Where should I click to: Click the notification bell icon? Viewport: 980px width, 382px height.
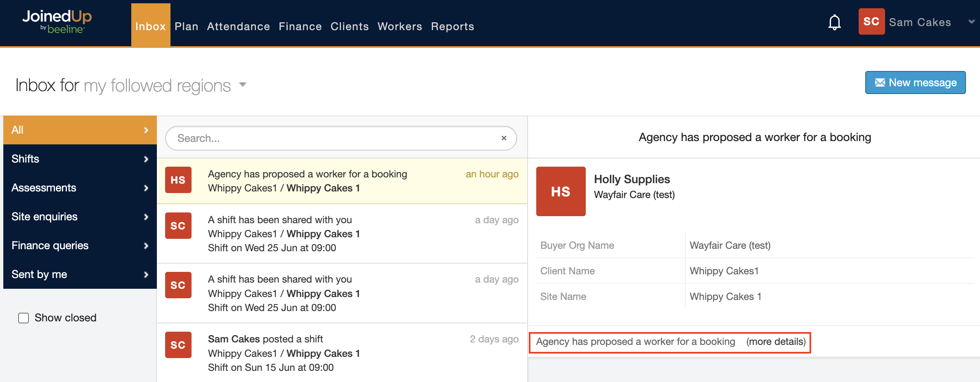coord(834,22)
